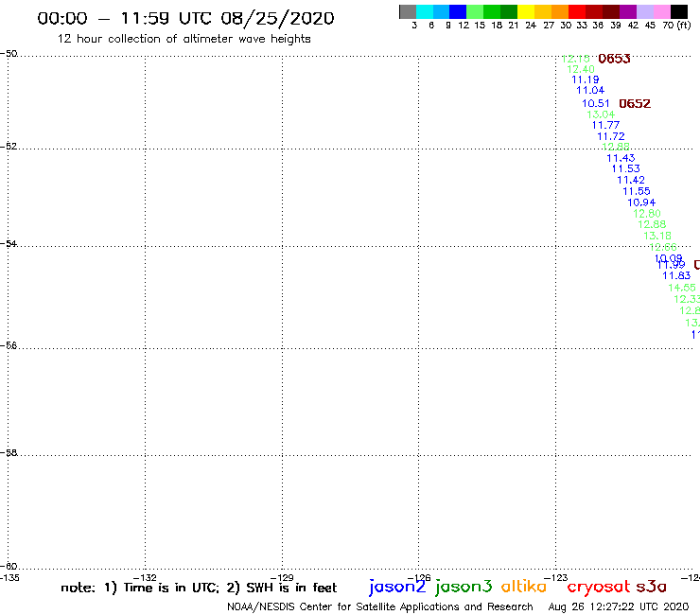Click the purple swatch in the color scale
Viewport: 700px width, 615px height.
coord(628,11)
